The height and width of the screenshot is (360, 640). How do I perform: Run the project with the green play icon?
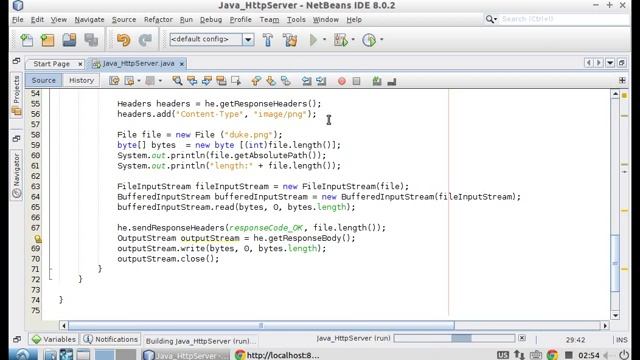point(313,40)
